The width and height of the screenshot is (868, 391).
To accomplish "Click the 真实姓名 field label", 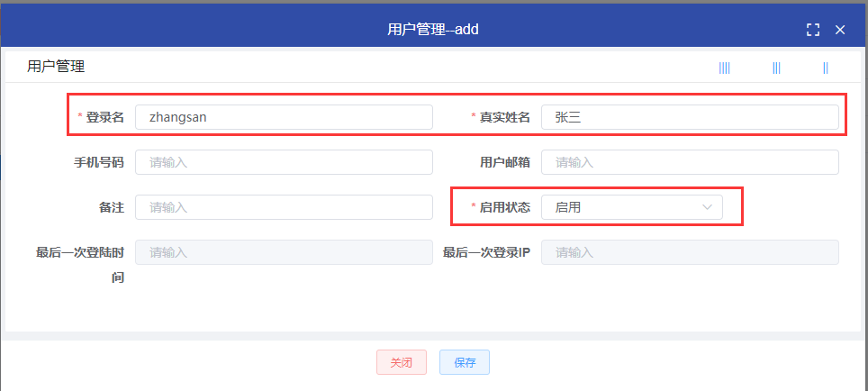I will pyautogui.click(x=504, y=117).
